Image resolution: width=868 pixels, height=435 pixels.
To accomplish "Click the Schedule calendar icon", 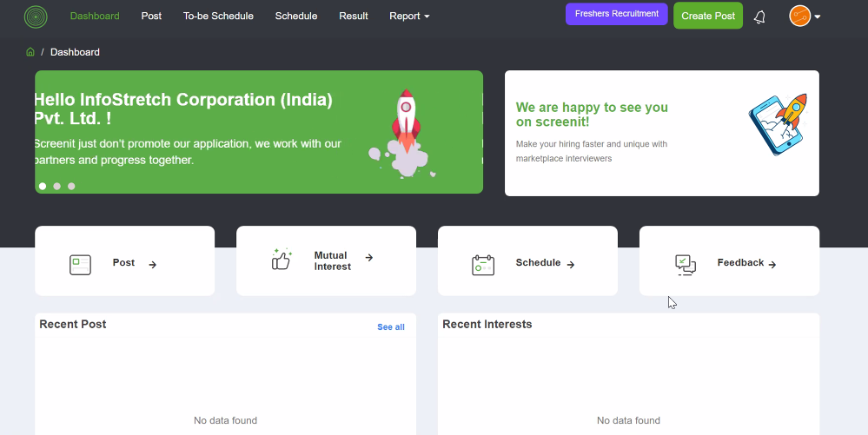I will 483,265.
